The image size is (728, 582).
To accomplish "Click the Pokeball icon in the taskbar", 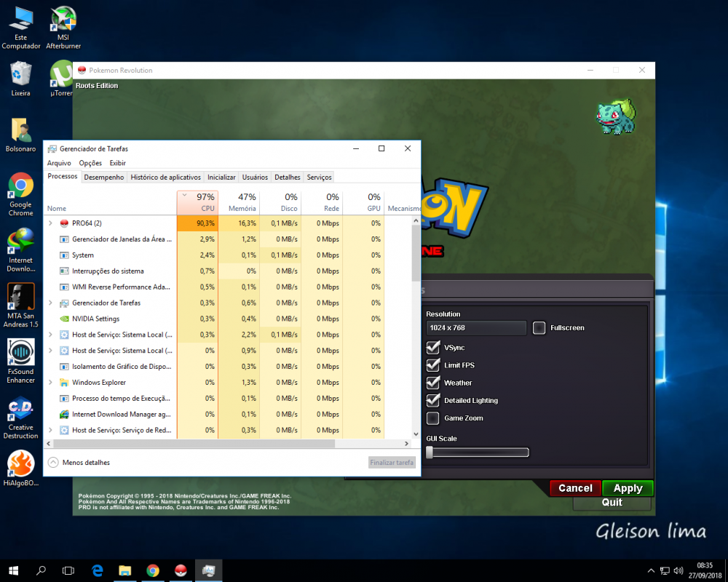I will click(x=181, y=570).
